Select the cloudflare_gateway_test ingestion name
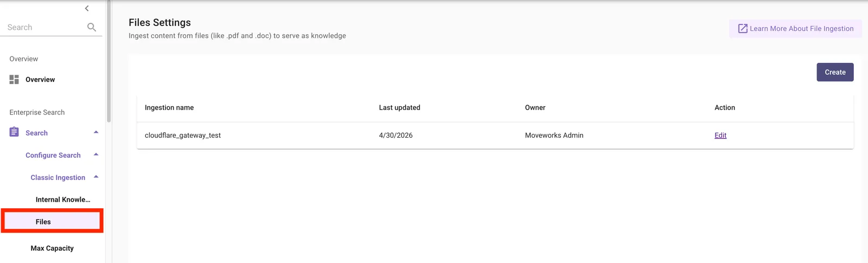Screen dimensions: 868x263 (183, 136)
